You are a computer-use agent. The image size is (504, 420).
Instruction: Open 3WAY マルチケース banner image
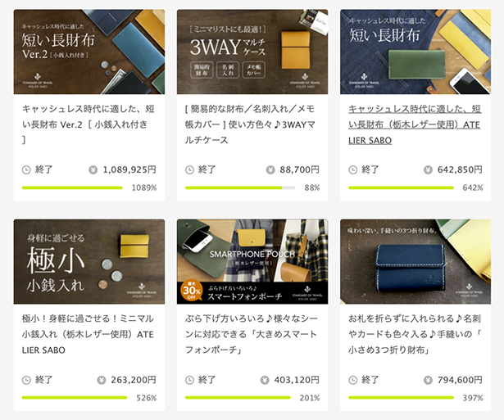(x=252, y=52)
